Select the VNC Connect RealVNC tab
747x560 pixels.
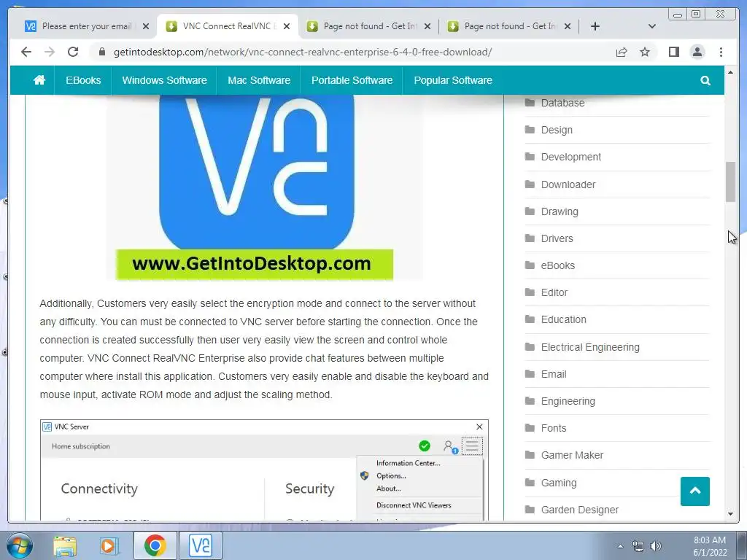point(226,26)
